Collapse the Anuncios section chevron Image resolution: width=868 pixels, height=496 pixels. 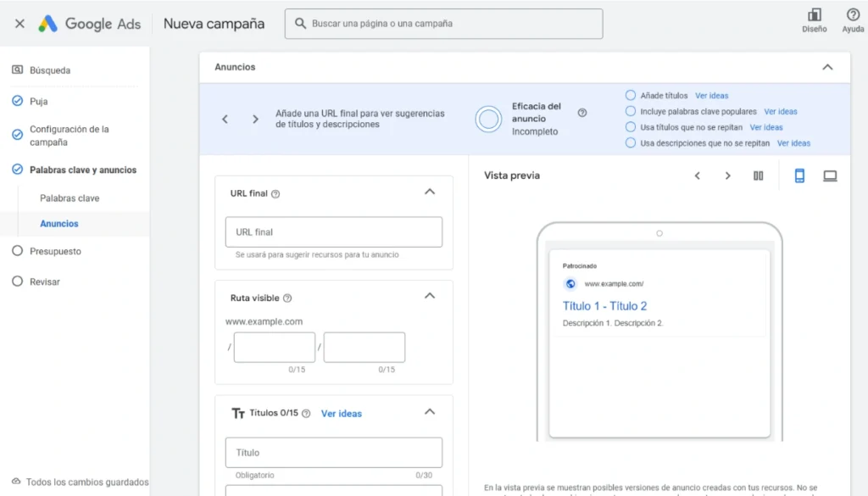(x=827, y=67)
